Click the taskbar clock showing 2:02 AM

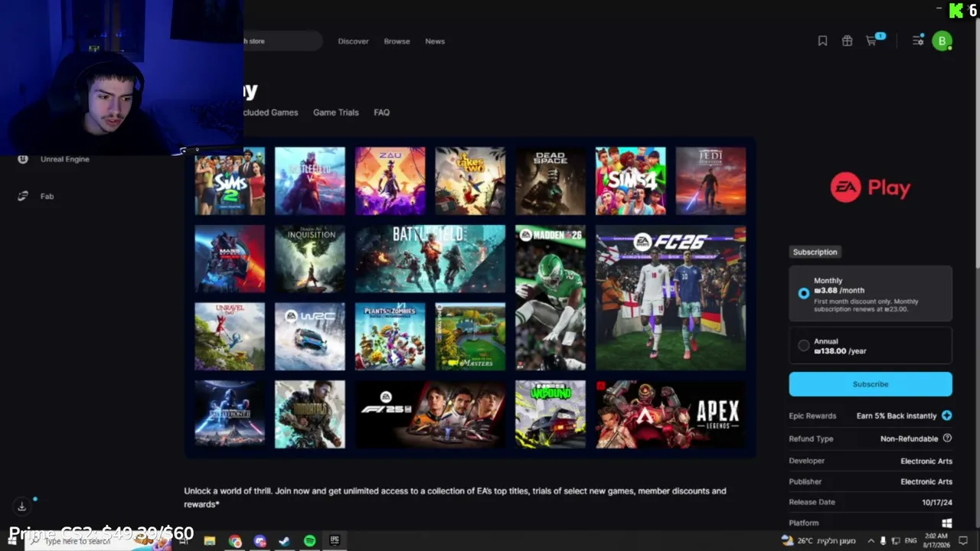pyautogui.click(x=935, y=541)
